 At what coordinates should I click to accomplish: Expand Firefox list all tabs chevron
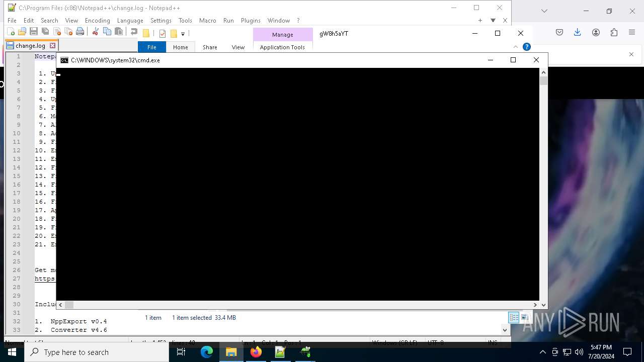[x=544, y=11]
